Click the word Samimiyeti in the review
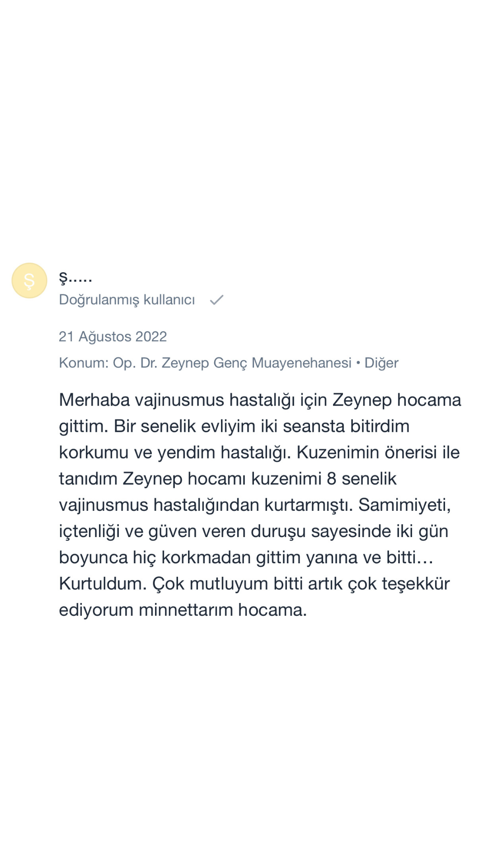The image size is (488, 868). pos(404,505)
